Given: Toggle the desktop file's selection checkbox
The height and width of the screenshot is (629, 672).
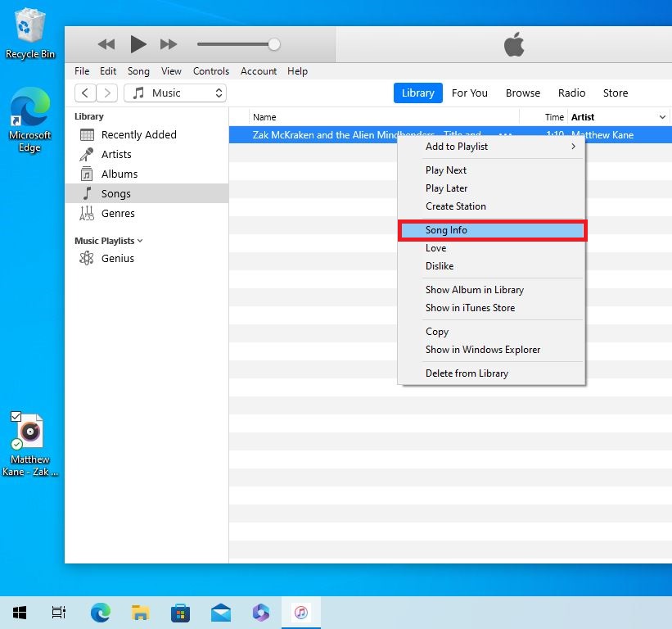Looking at the screenshot, I should tap(16, 416).
